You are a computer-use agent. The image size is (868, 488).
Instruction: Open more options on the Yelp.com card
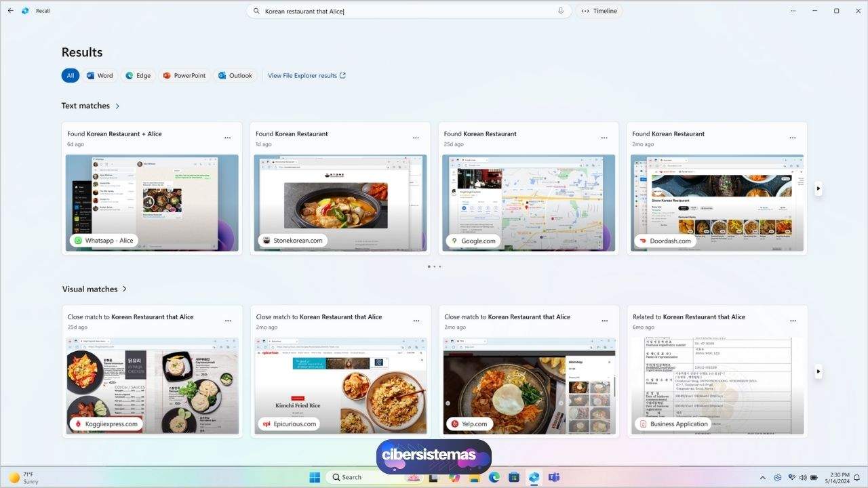(x=605, y=321)
